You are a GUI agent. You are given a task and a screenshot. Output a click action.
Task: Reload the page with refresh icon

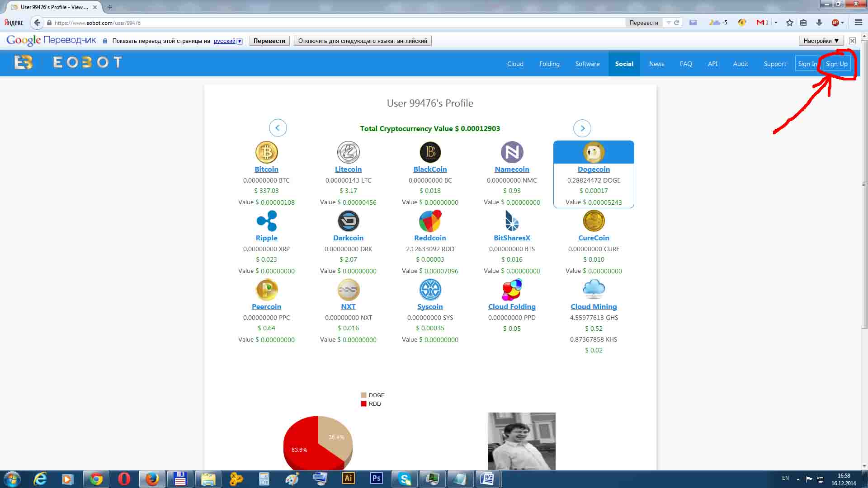click(x=677, y=23)
